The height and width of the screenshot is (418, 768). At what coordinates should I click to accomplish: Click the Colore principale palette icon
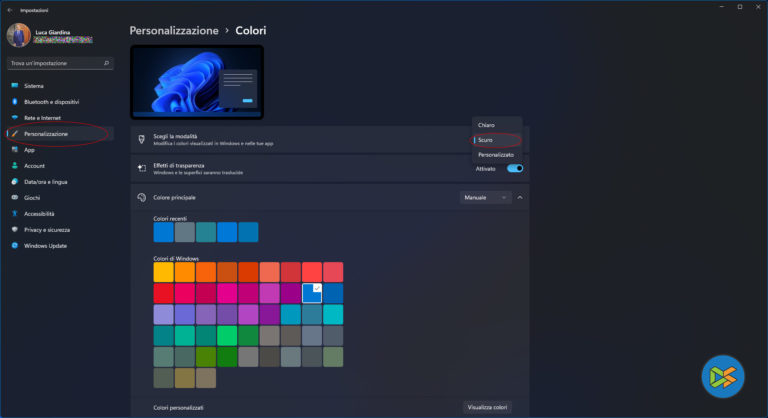142,197
